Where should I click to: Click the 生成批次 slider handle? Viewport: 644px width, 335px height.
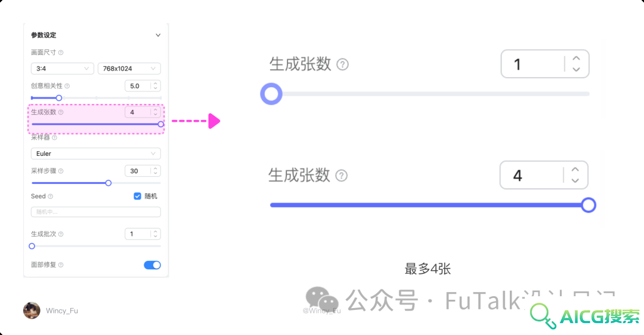coord(32,246)
